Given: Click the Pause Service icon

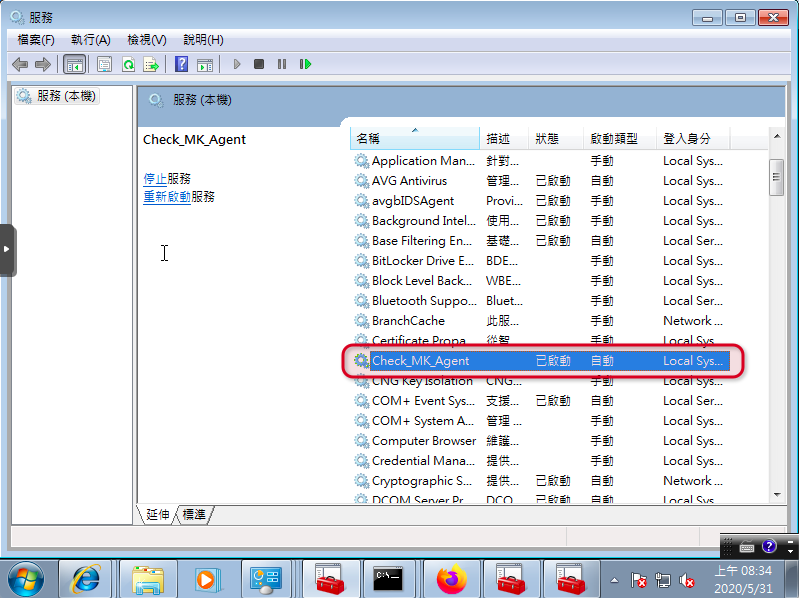Looking at the screenshot, I should tap(282, 64).
